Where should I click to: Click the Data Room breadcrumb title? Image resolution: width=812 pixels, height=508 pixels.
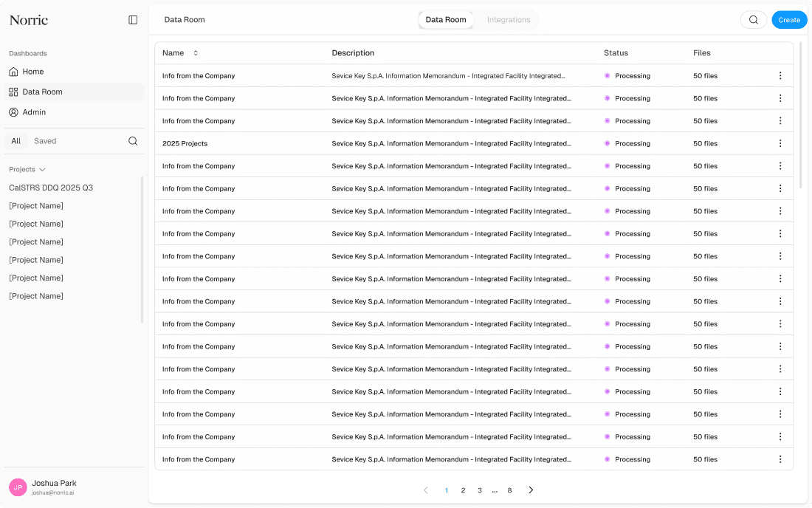click(x=185, y=20)
